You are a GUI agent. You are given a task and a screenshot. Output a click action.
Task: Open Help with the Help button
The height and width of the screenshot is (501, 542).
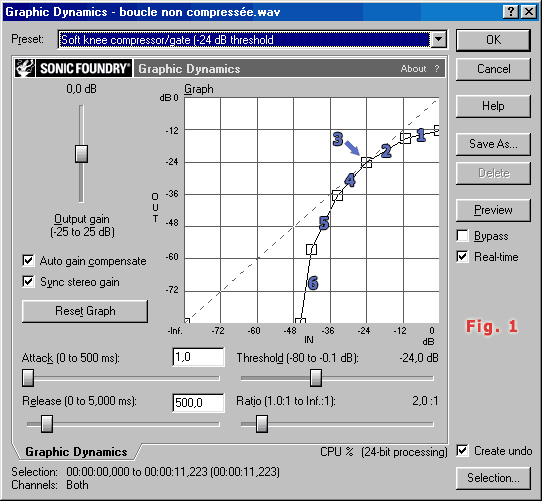[x=493, y=106]
